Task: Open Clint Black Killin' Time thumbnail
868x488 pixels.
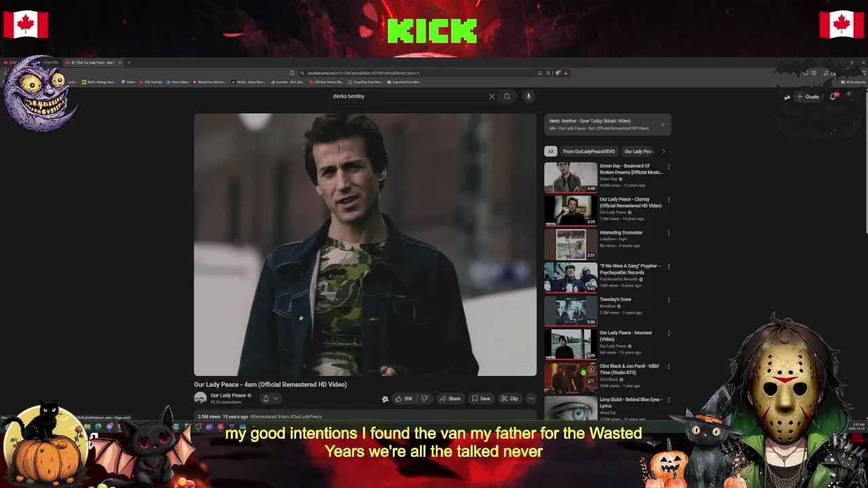Action: tap(570, 378)
